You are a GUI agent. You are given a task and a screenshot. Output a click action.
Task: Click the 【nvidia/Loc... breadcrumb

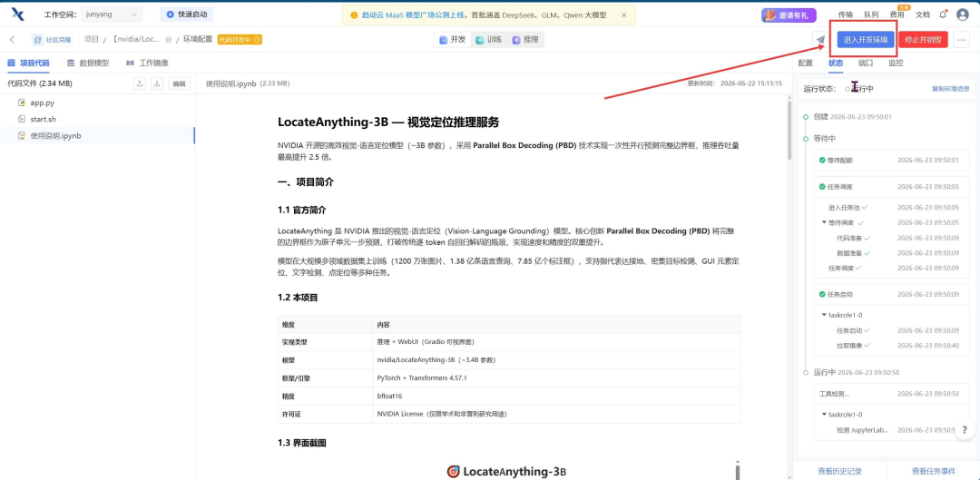pos(136,39)
